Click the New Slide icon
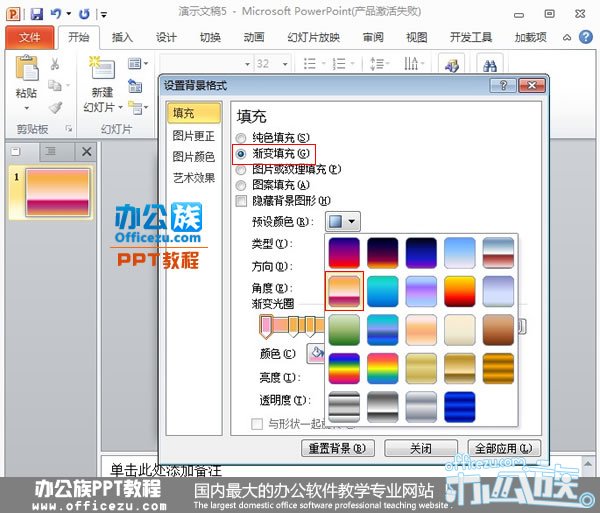 (x=102, y=69)
